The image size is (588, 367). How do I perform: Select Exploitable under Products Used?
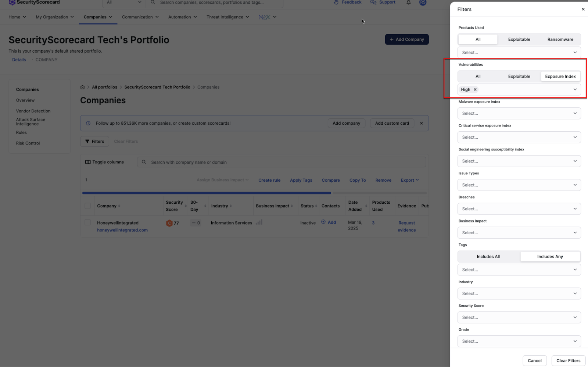tap(519, 39)
